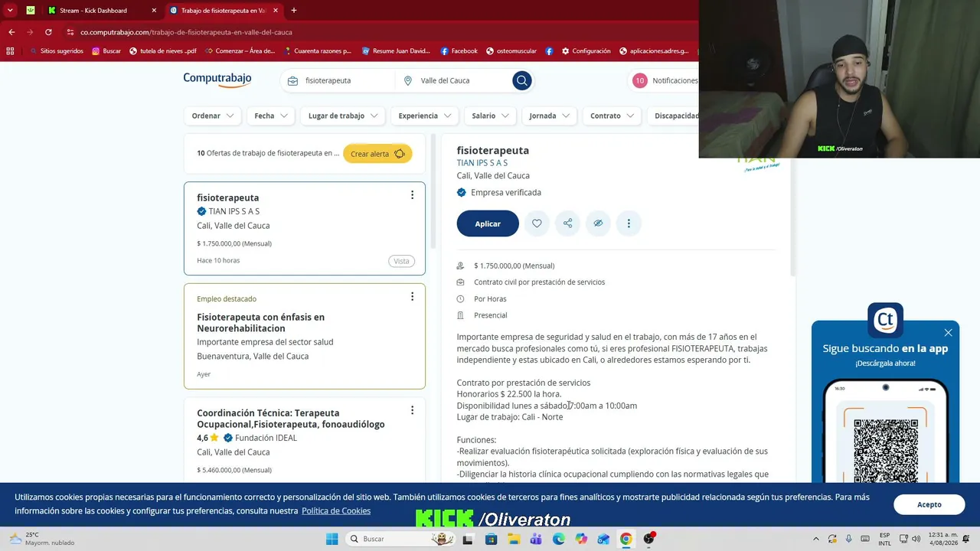
Task: Click the ESP INTL language indicator
Action: pyautogui.click(x=884, y=539)
